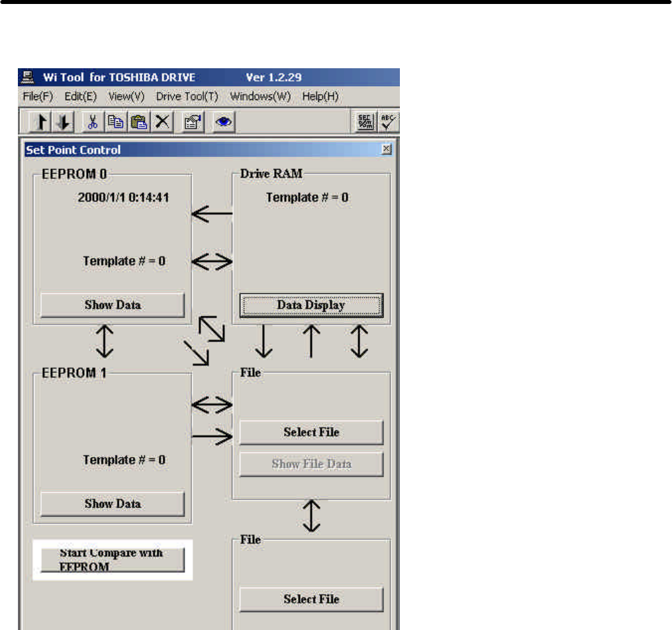Click Start Compare with EEPROM button
Screen dimensions: 672x630
tap(113, 560)
